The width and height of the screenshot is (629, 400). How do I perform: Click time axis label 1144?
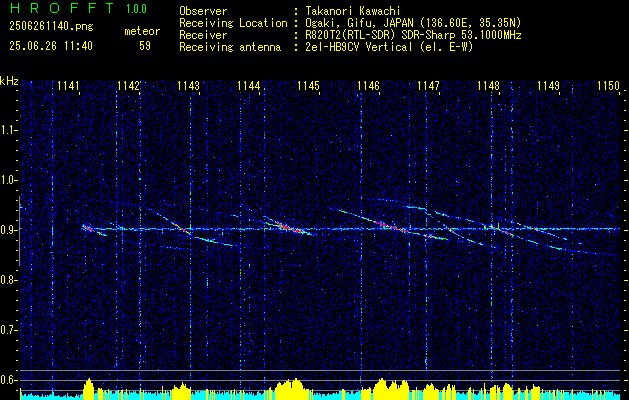pos(248,85)
